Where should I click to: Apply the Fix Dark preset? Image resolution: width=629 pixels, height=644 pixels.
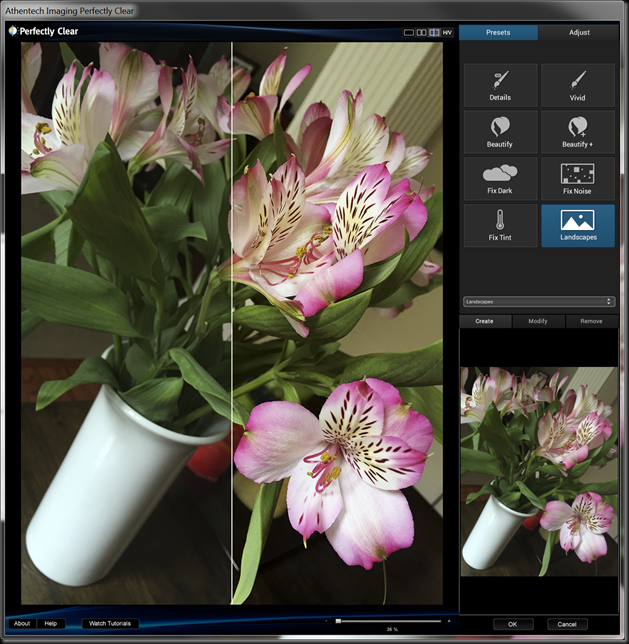click(500, 178)
